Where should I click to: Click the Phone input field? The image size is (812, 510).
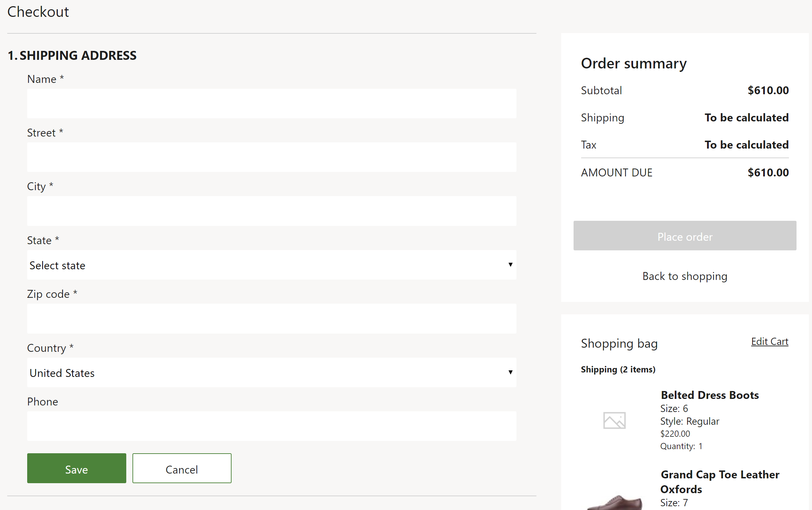point(271,426)
